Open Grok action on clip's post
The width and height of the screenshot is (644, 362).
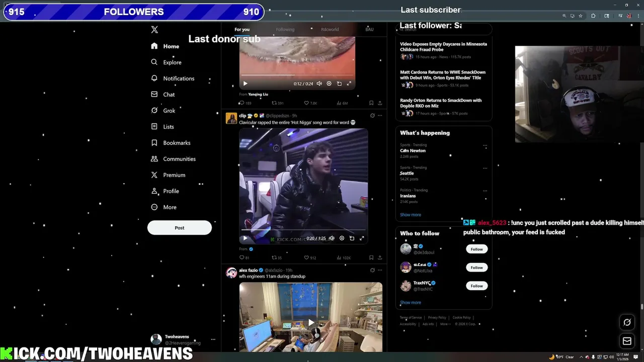372,116
